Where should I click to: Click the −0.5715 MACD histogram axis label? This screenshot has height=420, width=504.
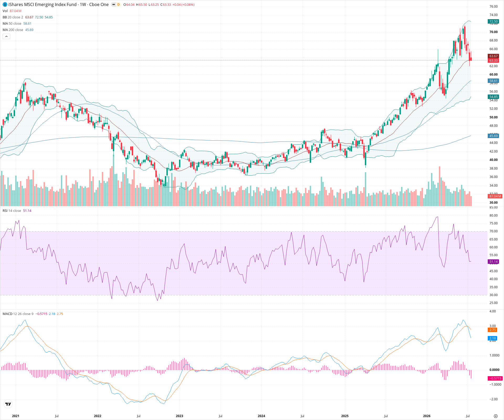coord(495,379)
